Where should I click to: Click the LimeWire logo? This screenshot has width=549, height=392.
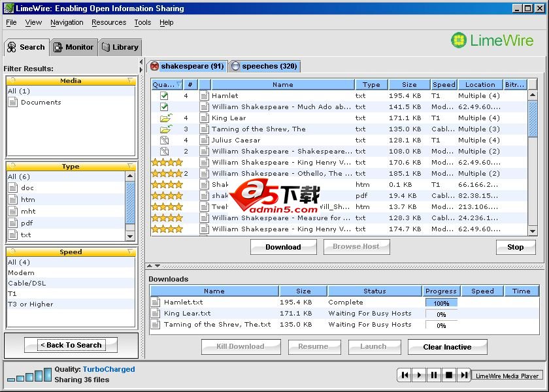492,41
